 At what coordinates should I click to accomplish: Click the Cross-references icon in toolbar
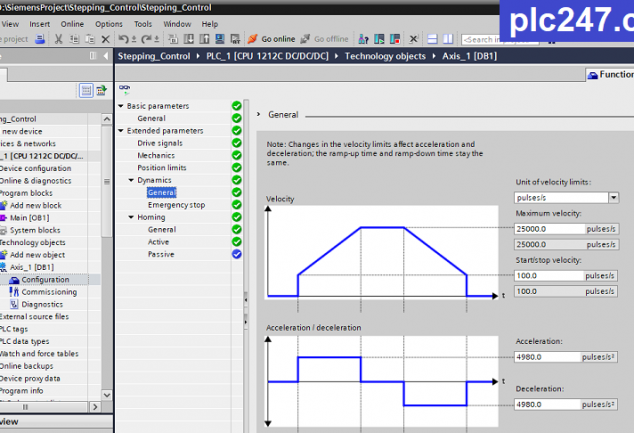coord(413,39)
